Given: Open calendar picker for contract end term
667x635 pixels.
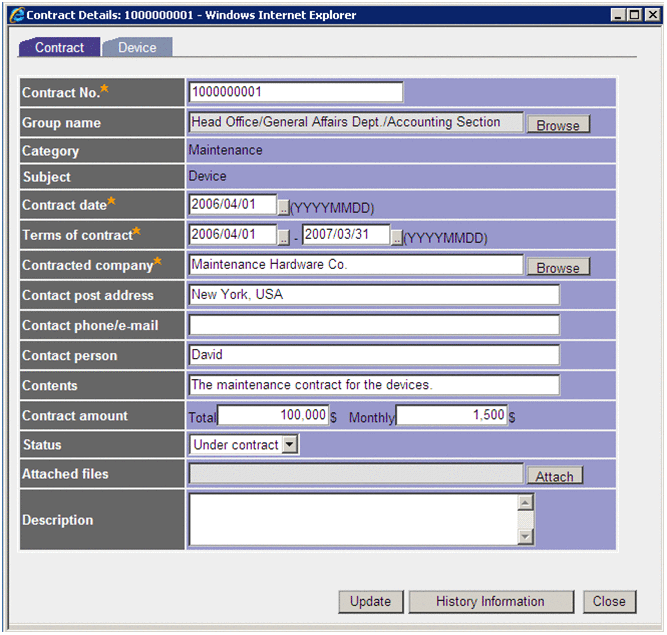Looking at the screenshot, I should (x=396, y=237).
